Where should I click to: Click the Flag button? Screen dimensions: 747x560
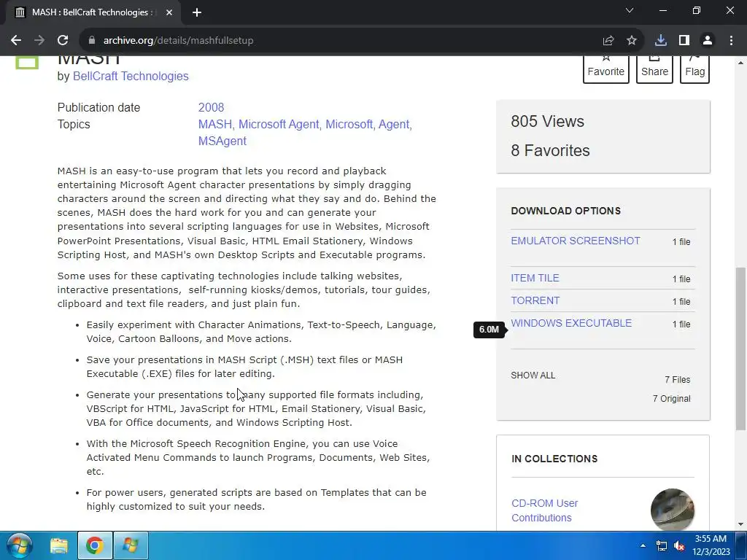point(694,69)
